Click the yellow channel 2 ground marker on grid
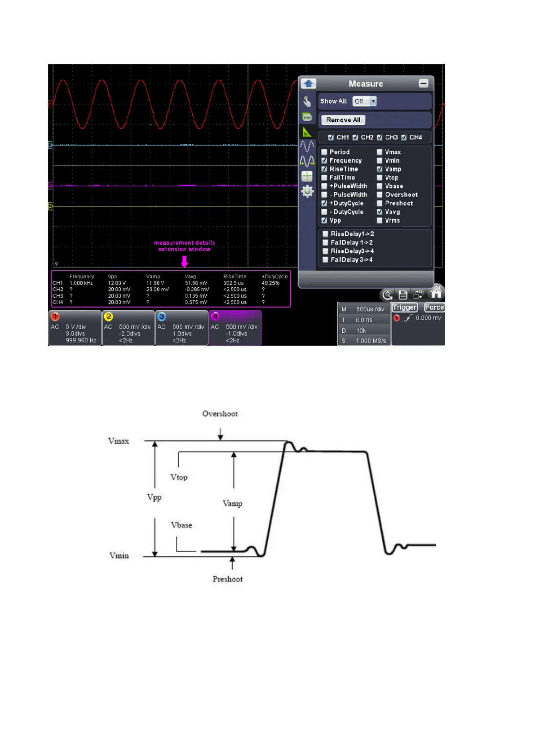Image resolution: width=535 pixels, height=756 pixels. pos(50,207)
